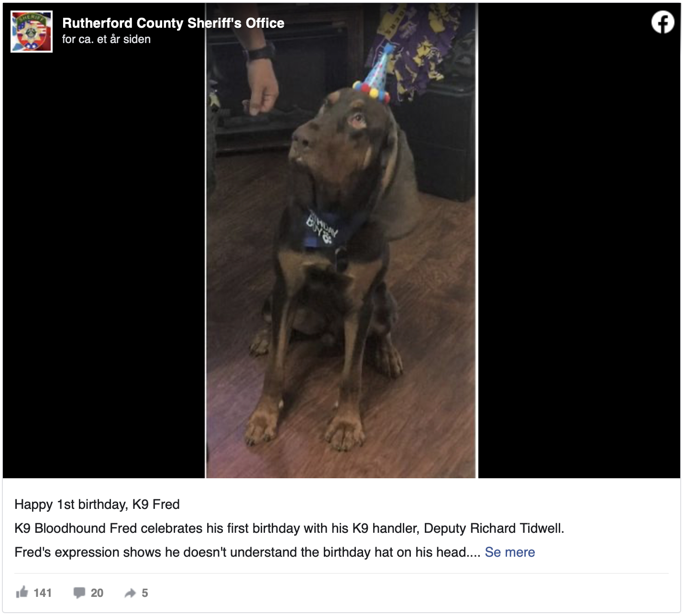Screen dimensions: 685x616
Task: Click the comment speech bubble icon
Action: tap(79, 593)
